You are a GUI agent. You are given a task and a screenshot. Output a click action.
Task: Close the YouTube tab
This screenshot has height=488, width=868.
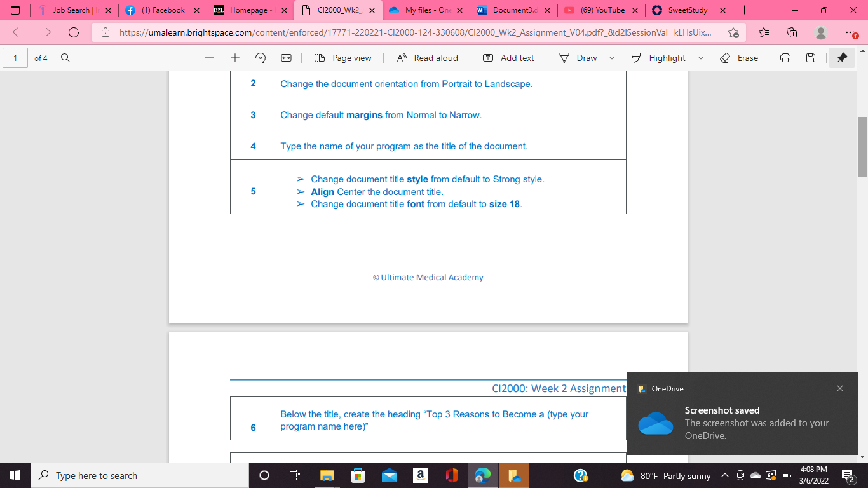click(x=635, y=10)
